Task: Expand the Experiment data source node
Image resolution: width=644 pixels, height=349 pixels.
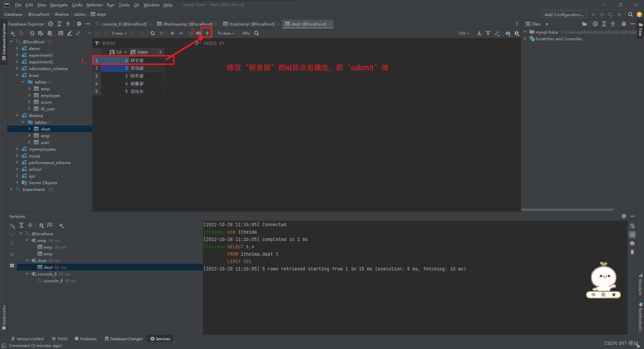Action: click(11, 189)
